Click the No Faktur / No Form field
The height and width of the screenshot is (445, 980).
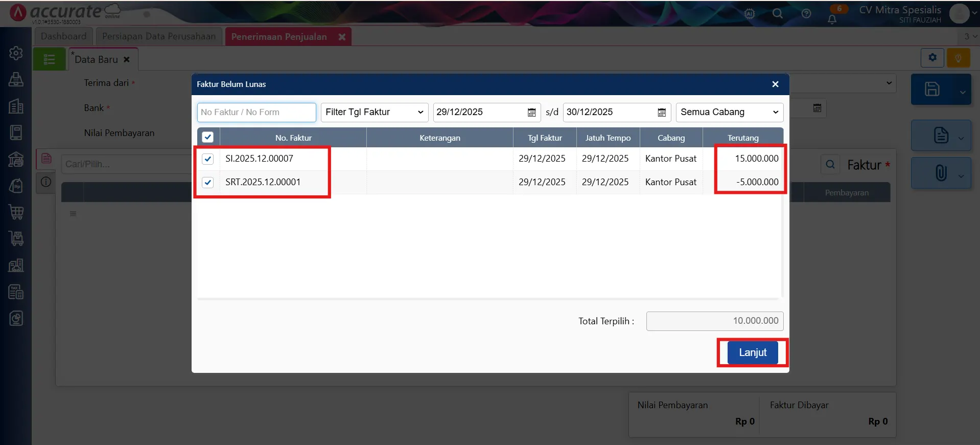click(256, 113)
